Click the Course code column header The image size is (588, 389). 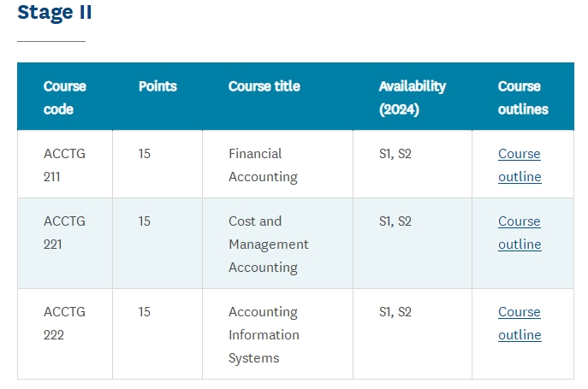(65, 97)
